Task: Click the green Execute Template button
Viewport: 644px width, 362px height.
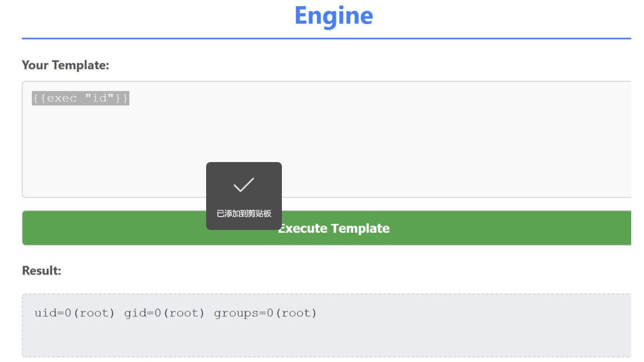Action: click(446, 228)
